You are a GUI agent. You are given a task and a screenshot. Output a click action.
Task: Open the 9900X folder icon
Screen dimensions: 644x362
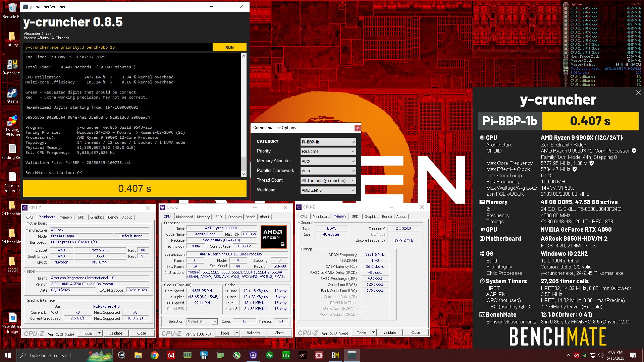[12, 264]
